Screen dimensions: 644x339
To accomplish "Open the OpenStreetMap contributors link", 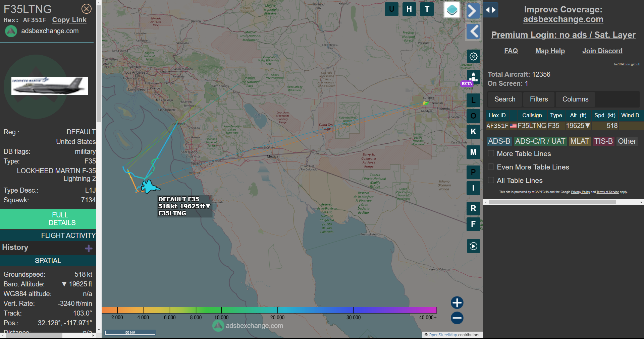I will [x=443, y=335].
